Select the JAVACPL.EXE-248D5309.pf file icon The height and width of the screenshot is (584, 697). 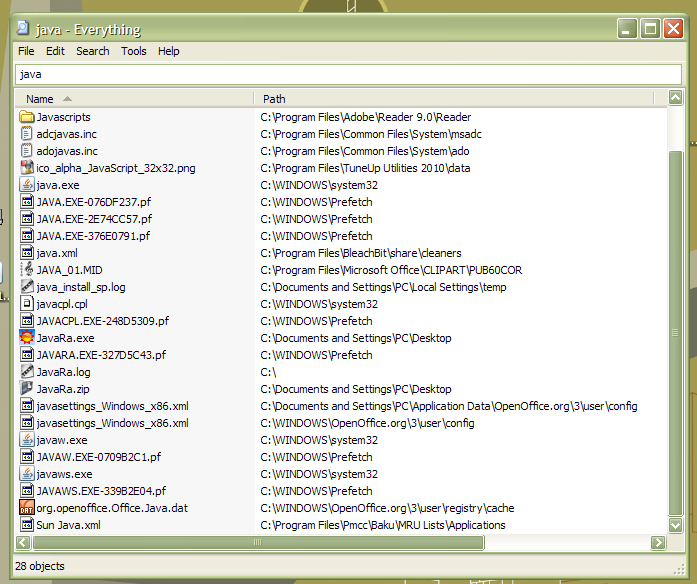click(x=27, y=320)
